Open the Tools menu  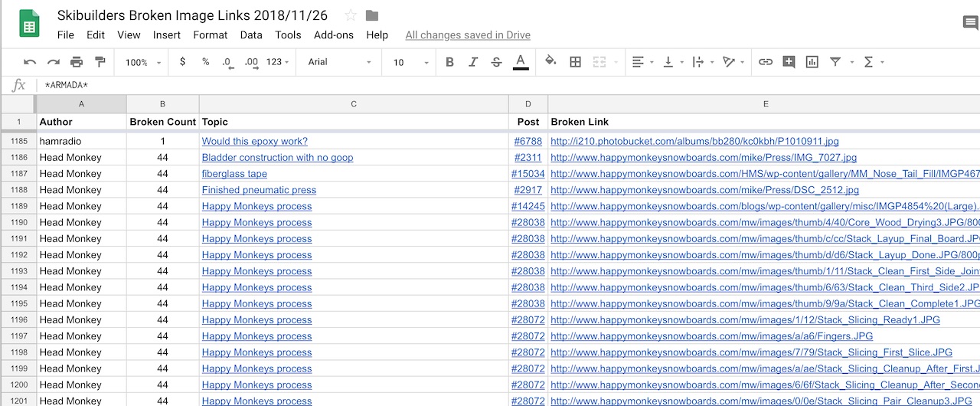pyautogui.click(x=288, y=34)
